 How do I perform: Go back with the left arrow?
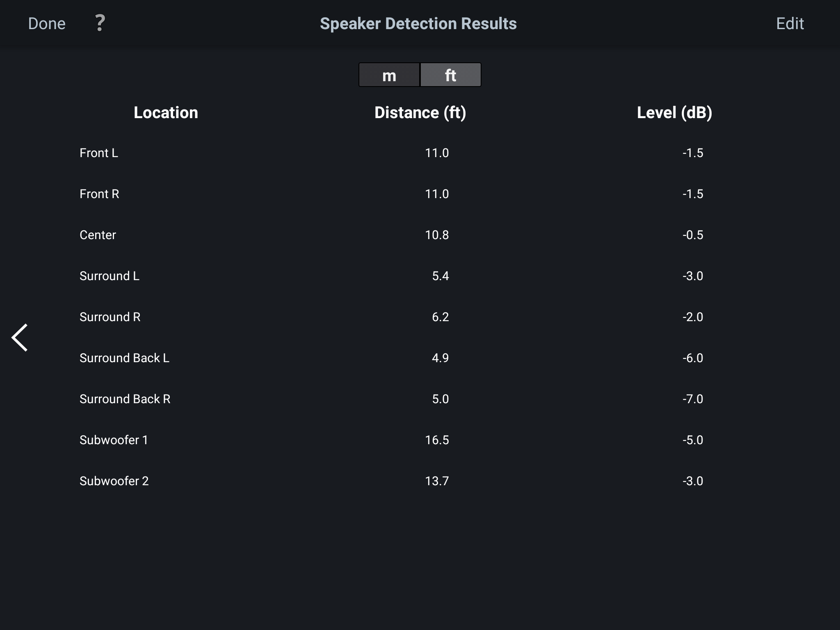pyautogui.click(x=20, y=337)
